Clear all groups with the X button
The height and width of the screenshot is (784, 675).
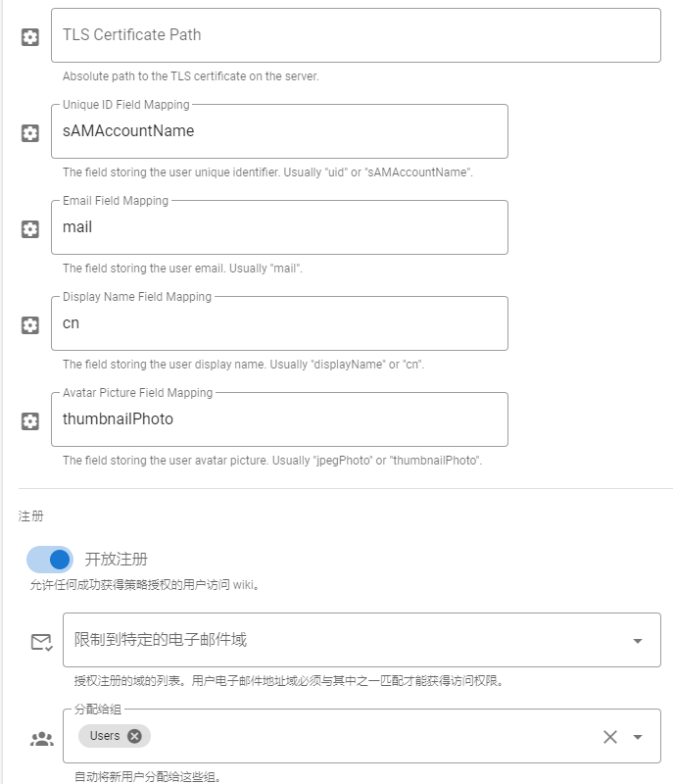click(610, 737)
